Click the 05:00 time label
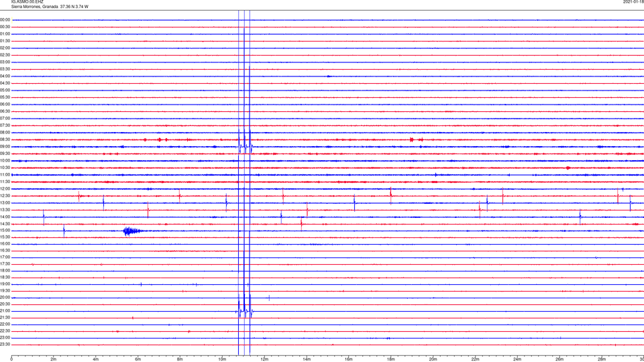 5,90
